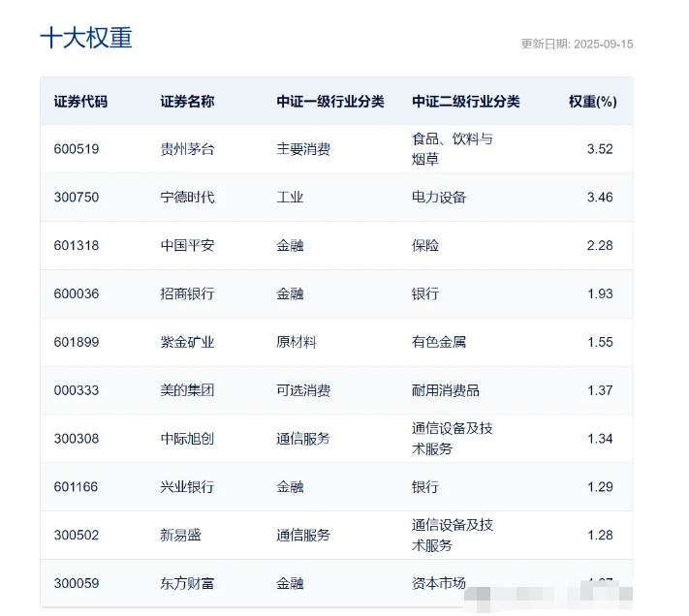
Task: Select stock code 300059
Action: [77, 583]
